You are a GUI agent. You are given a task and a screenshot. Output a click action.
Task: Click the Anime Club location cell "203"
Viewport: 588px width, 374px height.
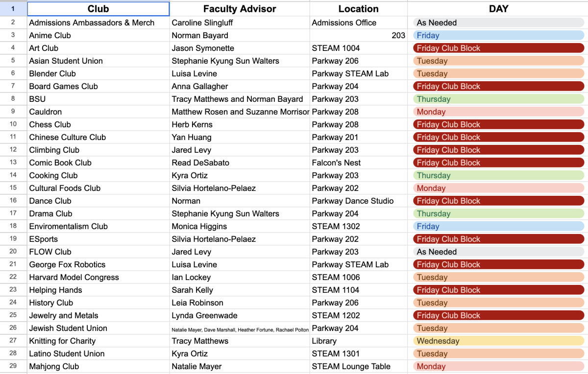[358, 35]
